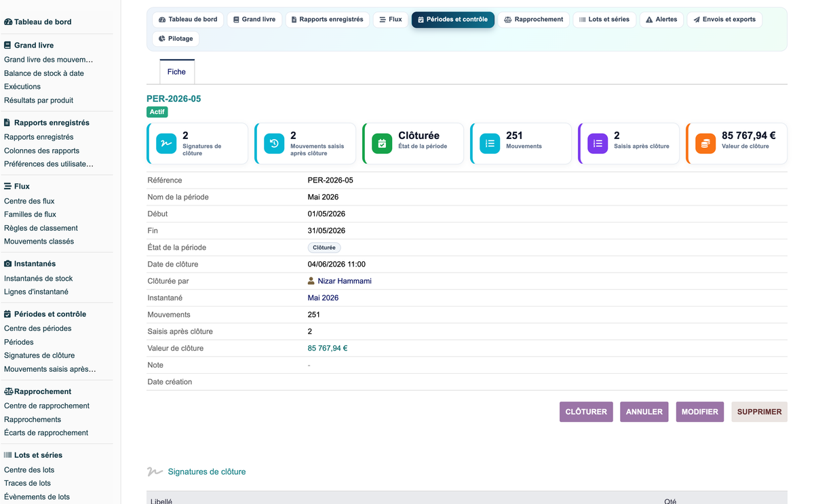This screenshot has height=504, width=814.
Task: Open Règles de classement in sidebar
Action: 41,228
